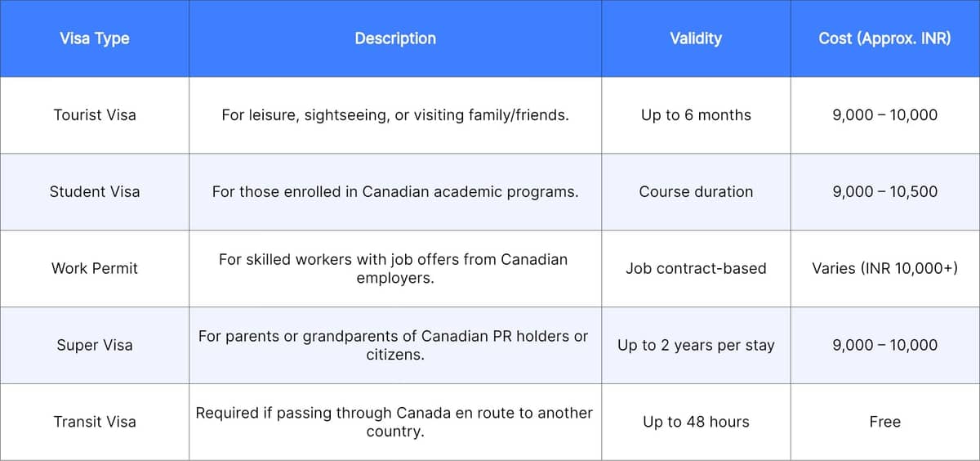Click the Tourist Visa cell
The width and height of the screenshot is (980, 461).
tap(95, 115)
